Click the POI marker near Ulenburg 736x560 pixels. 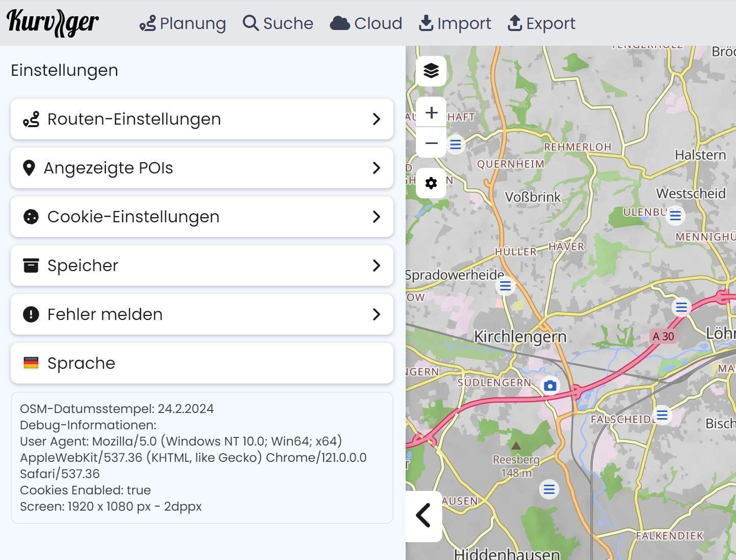675,216
